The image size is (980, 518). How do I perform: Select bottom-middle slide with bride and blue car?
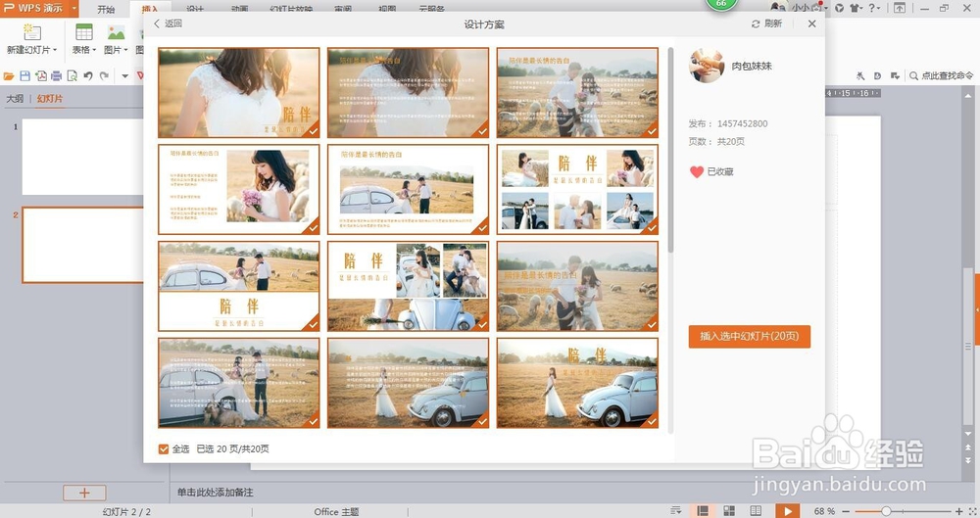(408, 383)
